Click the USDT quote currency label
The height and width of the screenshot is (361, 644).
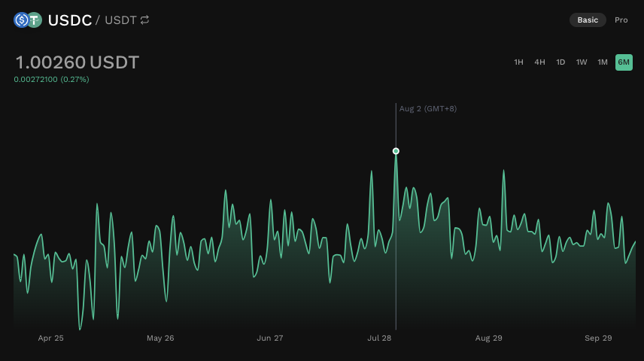(x=120, y=20)
